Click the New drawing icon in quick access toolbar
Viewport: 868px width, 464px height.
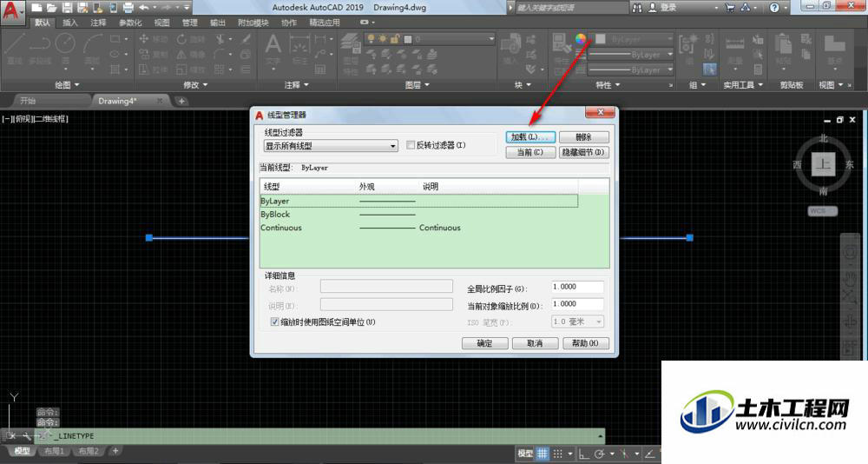click(x=36, y=8)
